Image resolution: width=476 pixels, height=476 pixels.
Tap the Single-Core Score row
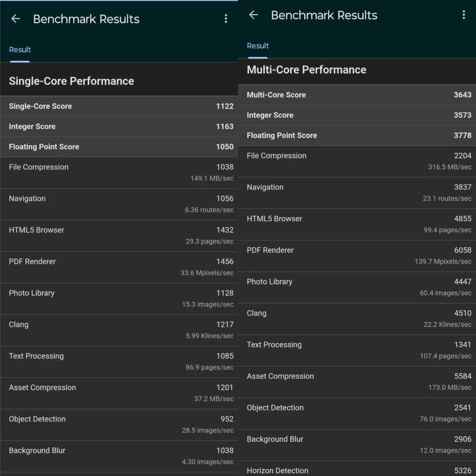pyautogui.click(x=119, y=106)
